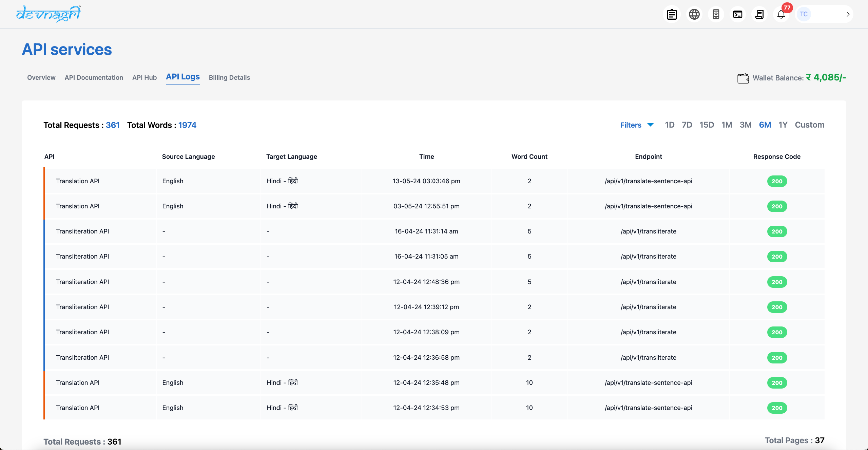This screenshot has width=868, height=450.
Task: Click the time 16-04-24 11:31:14 am
Action: [426, 231]
